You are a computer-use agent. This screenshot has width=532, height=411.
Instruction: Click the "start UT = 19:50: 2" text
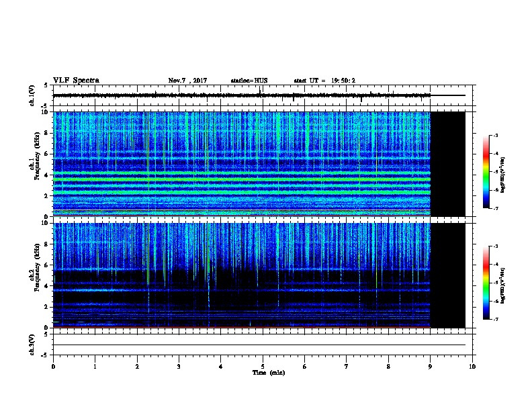coord(324,81)
